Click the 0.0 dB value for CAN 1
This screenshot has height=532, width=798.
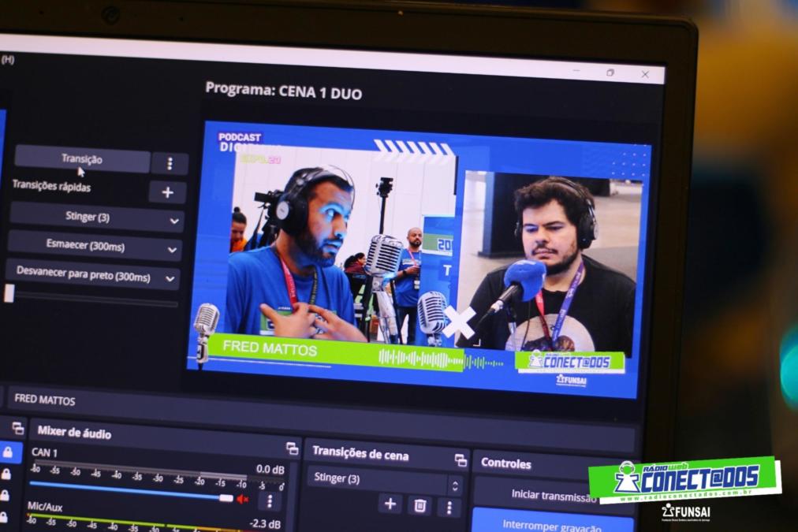[x=270, y=469]
